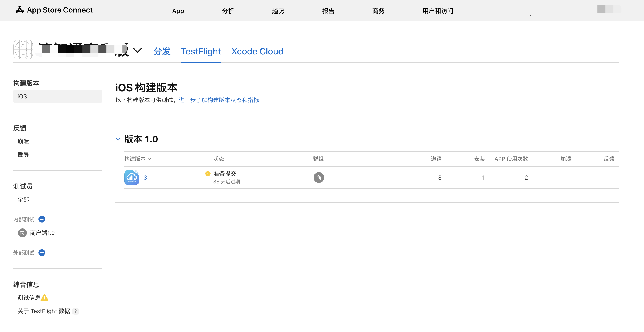Switch to the Xcode Cloud tab
Viewport: 644px width, 332px height.
point(257,52)
